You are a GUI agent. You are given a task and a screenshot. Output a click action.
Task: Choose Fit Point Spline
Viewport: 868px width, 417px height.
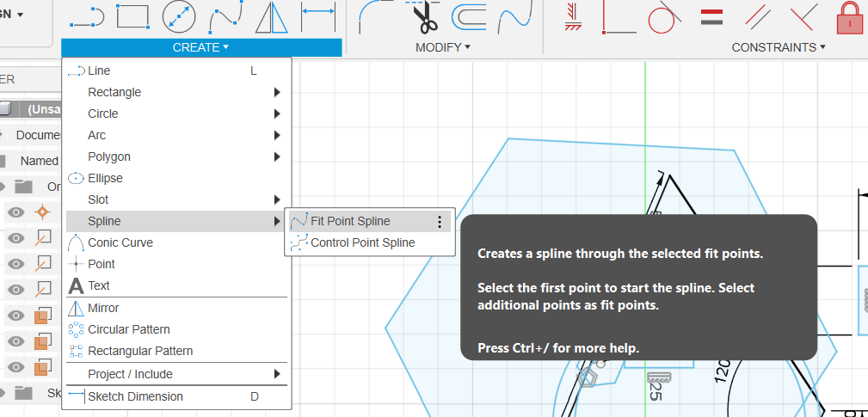click(369, 221)
